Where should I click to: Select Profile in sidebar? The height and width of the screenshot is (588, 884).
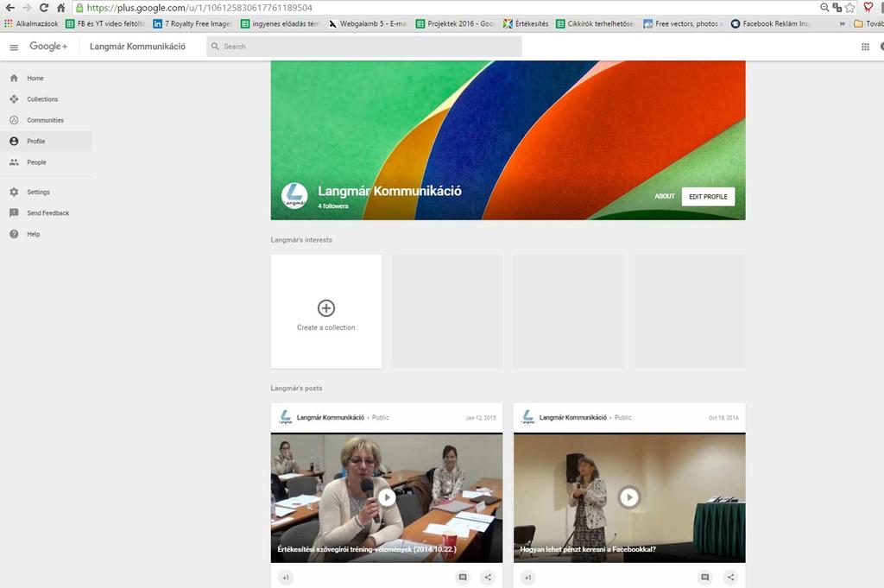tap(47, 141)
